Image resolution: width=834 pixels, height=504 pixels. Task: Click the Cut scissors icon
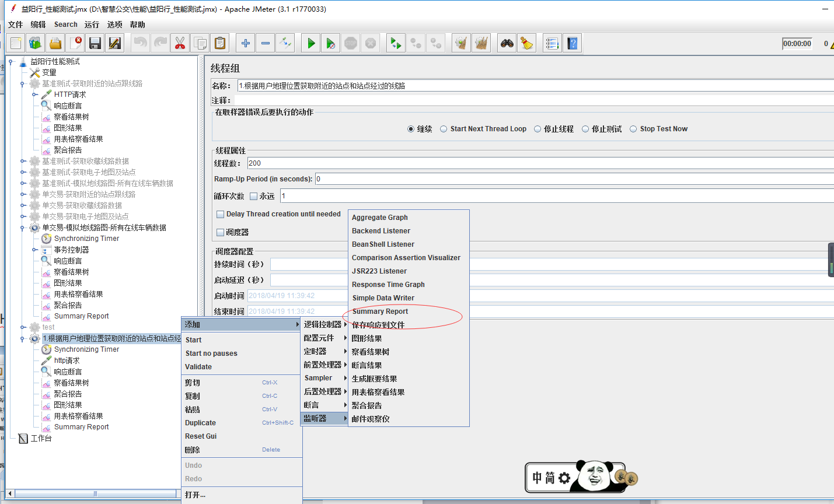[180, 43]
